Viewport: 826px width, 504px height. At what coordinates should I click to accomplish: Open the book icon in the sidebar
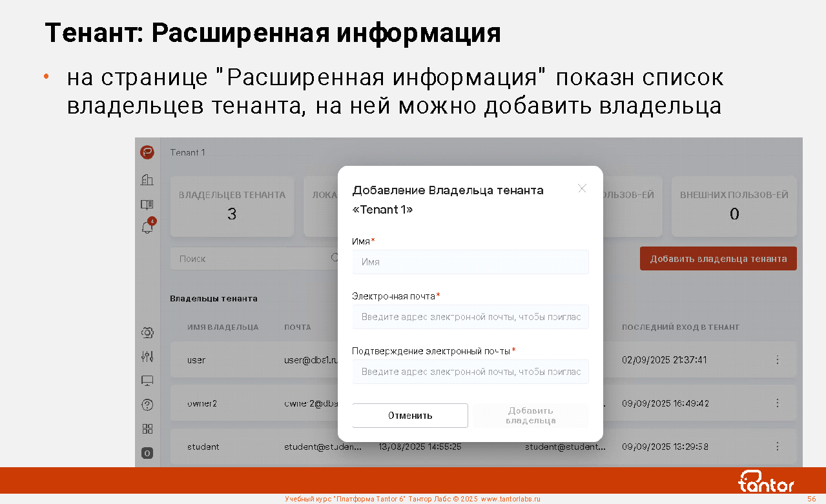pos(147,205)
